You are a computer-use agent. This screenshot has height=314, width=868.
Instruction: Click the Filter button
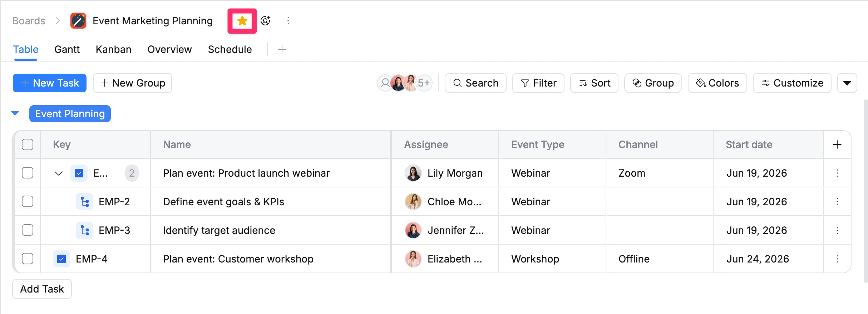[x=538, y=83]
